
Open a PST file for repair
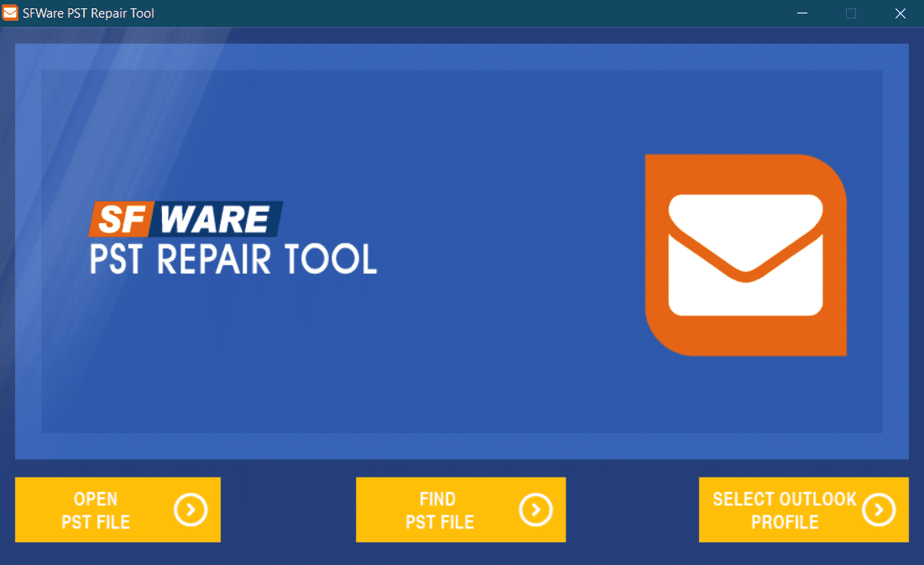117,510
